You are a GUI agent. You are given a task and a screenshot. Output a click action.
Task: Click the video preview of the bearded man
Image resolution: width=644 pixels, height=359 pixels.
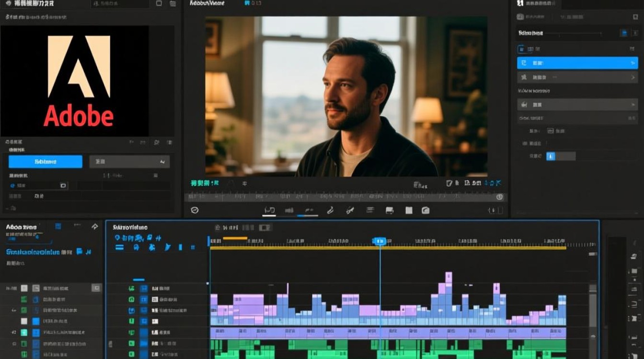click(346, 96)
